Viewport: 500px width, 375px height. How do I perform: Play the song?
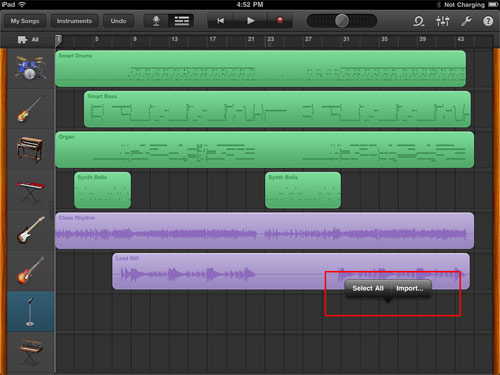[x=251, y=21]
